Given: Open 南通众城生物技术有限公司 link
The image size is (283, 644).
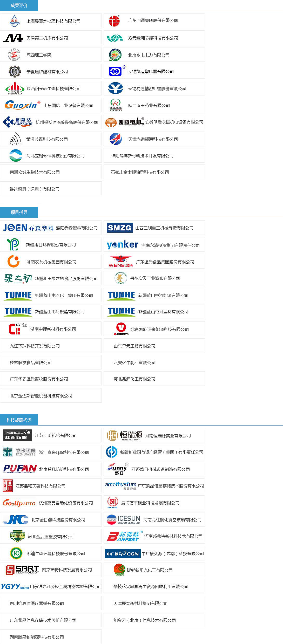Looking at the screenshot, I should pyautogui.click(x=35, y=172).
